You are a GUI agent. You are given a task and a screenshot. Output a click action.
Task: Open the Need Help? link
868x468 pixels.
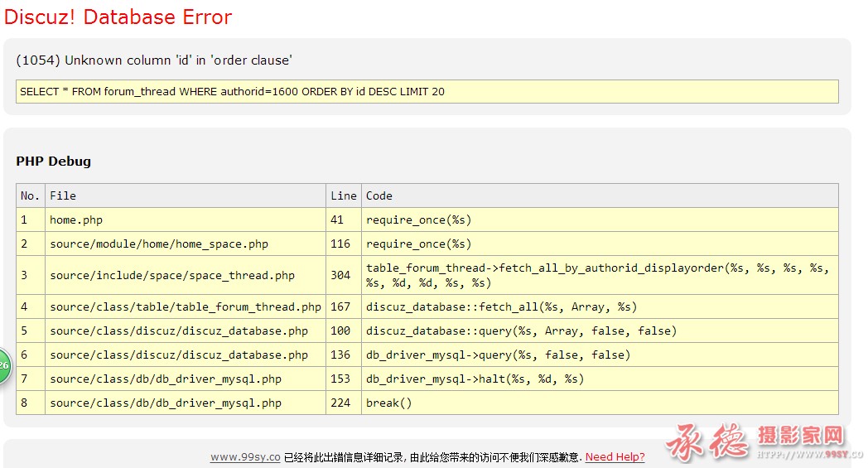click(615, 457)
